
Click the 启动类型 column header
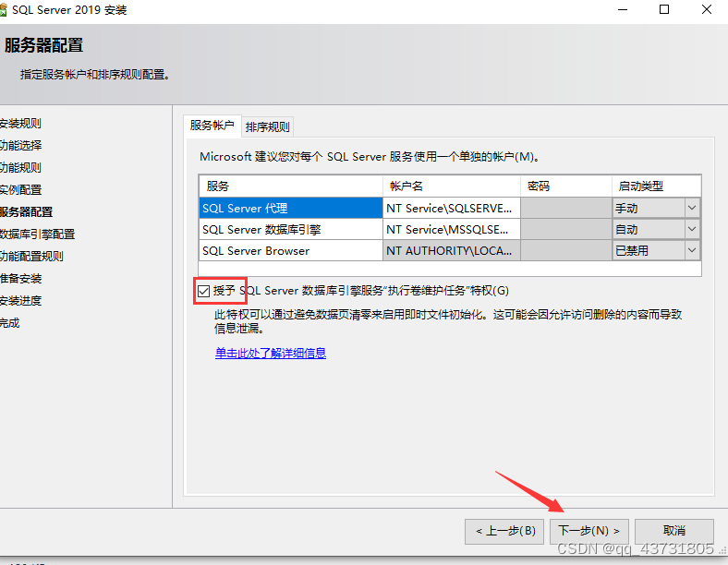click(x=656, y=186)
